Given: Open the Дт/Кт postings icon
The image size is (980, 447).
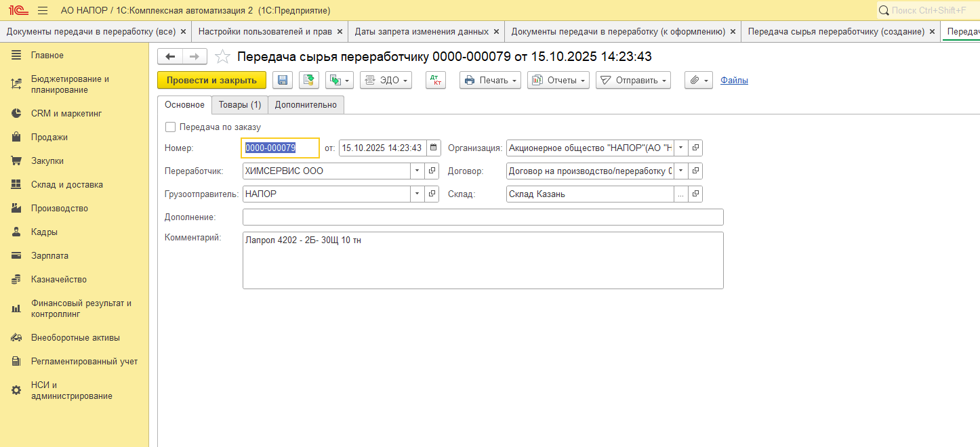Looking at the screenshot, I should (435, 80).
